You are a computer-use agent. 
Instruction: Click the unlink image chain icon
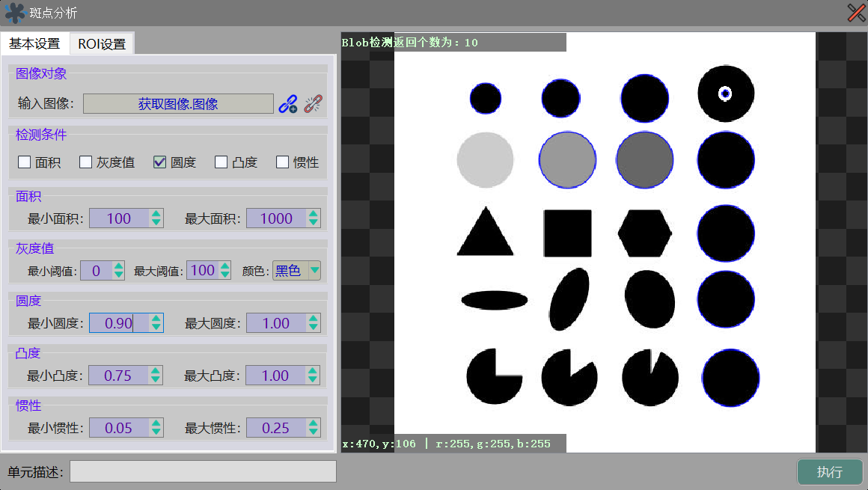tap(313, 104)
